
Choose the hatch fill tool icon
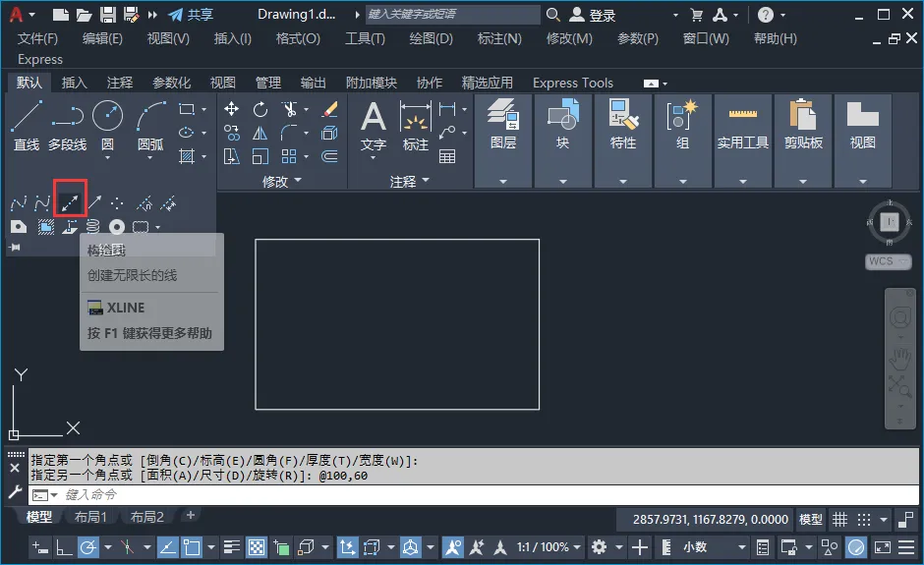point(187,156)
